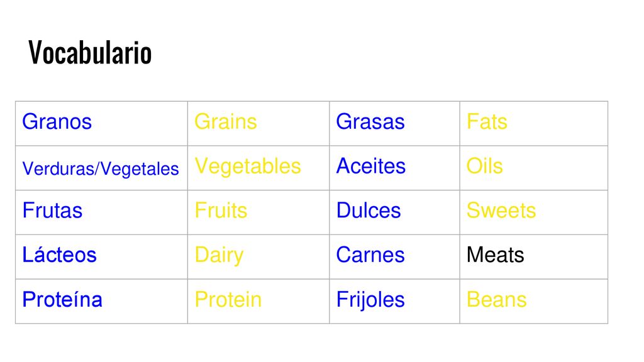Click the Carnes cell
644x362 pixels.
coord(394,257)
